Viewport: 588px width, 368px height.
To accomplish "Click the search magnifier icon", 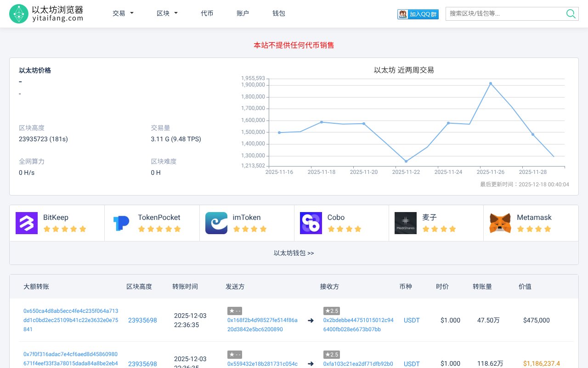I will point(571,14).
